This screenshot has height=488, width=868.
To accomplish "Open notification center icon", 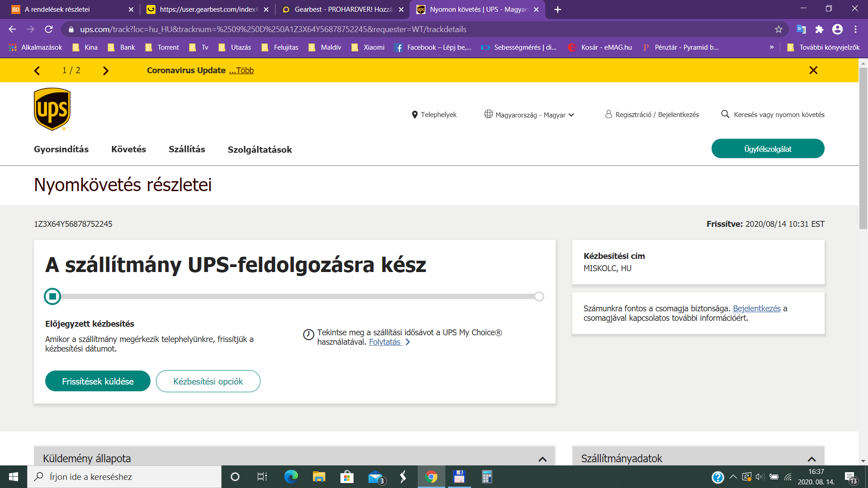I will tap(850, 477).
